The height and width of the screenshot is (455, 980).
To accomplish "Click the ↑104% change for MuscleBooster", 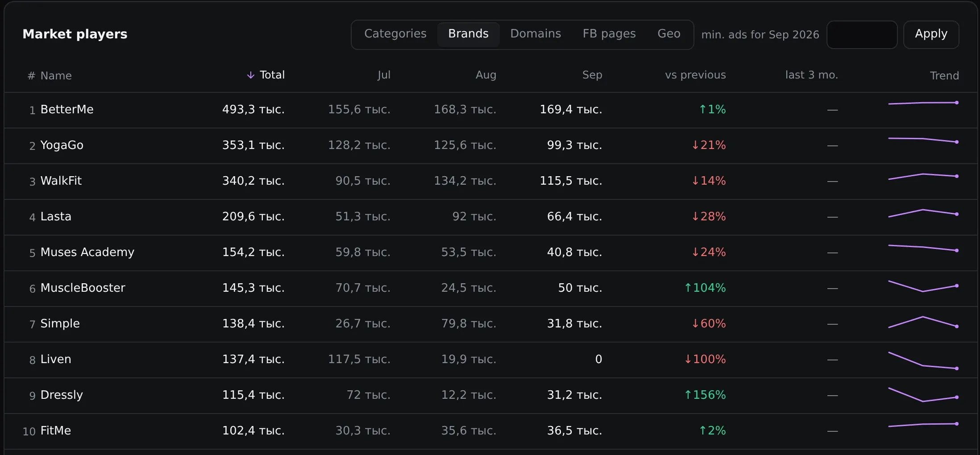I will tap(705, 288).
